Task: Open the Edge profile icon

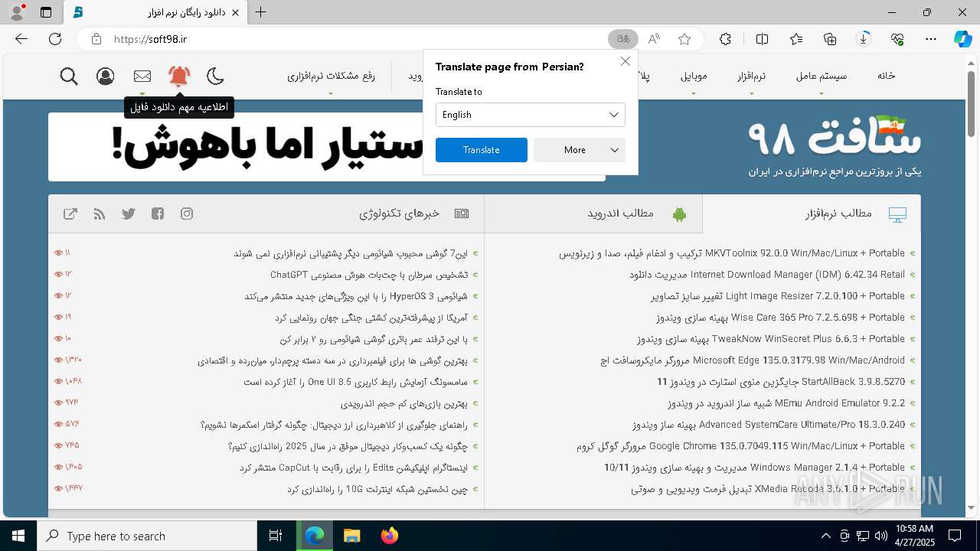Action: pyautogui.click(x=17, y=12)
